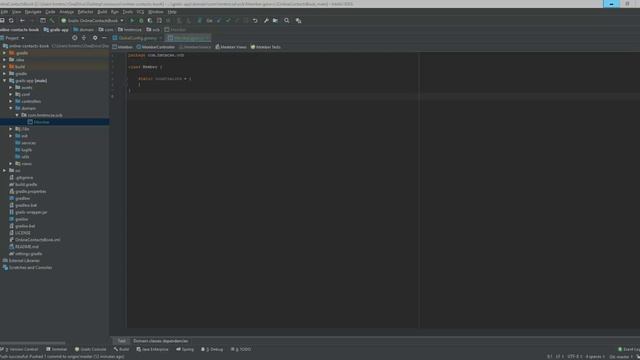Open the Event Log
640x360 pixels.
[629, 349]
